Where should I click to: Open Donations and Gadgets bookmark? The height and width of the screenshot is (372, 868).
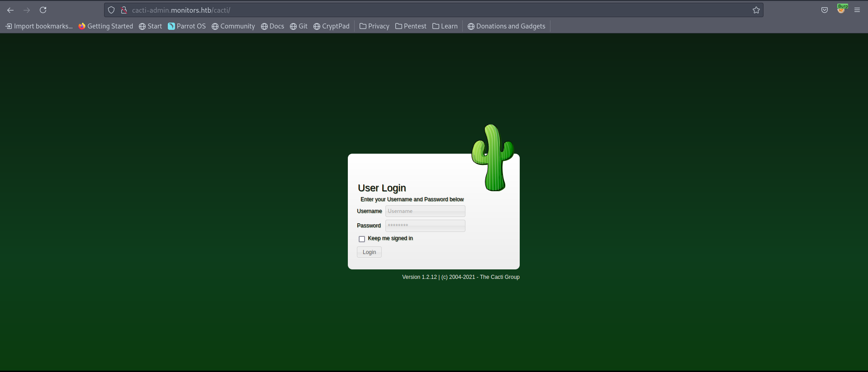(506, 26)
